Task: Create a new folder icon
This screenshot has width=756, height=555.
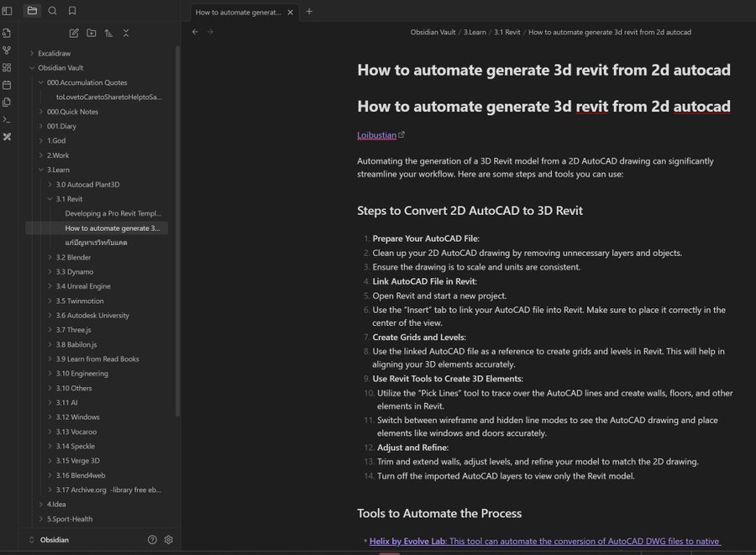Action: coord(91,33)
